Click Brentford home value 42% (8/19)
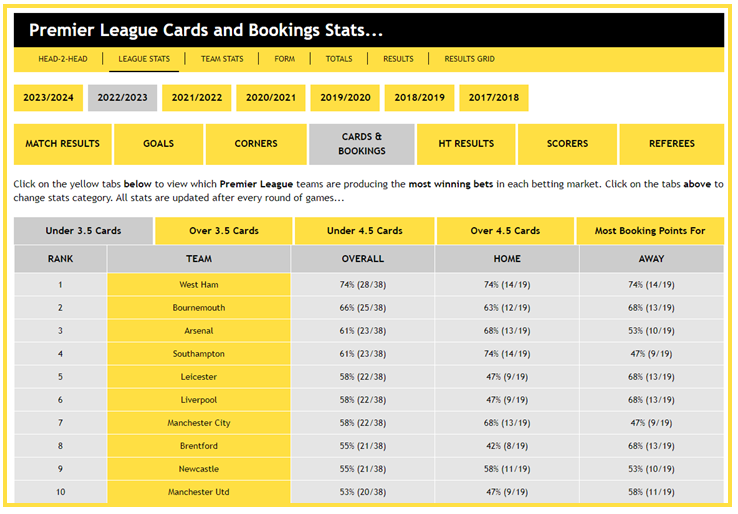Image resolution: width=738 pixels, height=514 pixels. coord(507,446)
